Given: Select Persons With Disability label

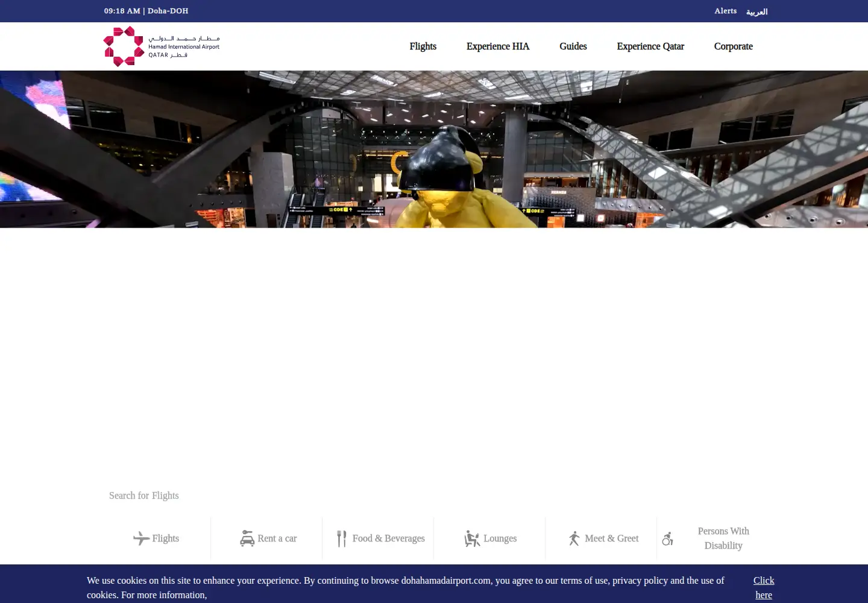Looking at the screenshot, I should click(723, 538).
